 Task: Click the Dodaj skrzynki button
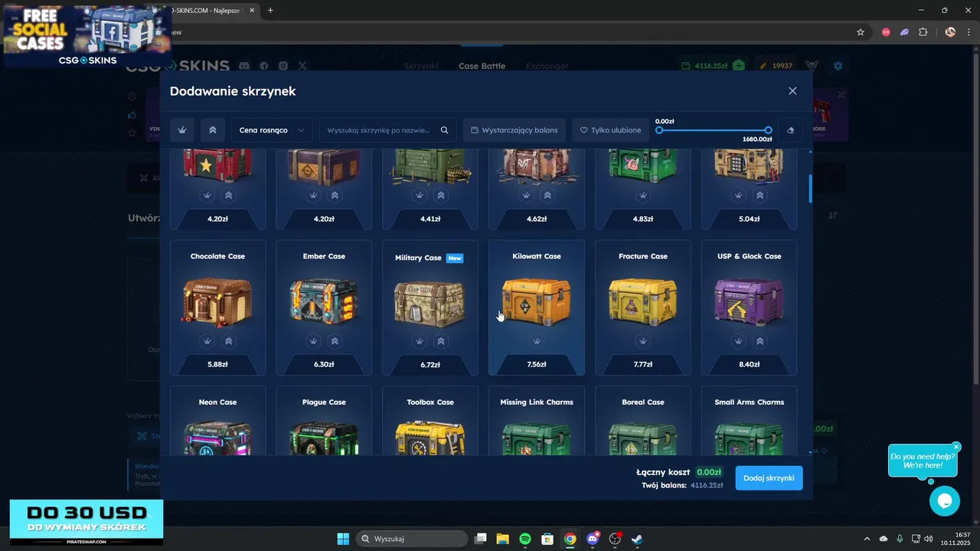tap(769, 478)
